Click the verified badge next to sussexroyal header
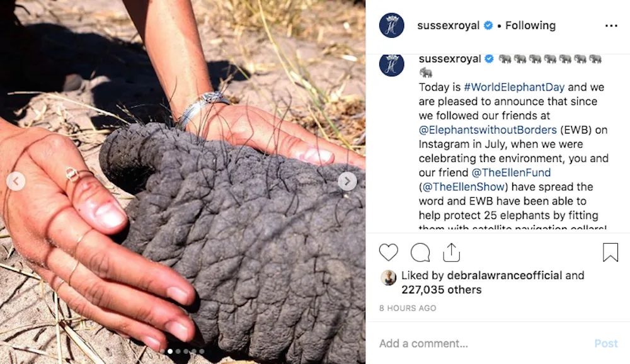630x364 pixels. coord(488,25)
